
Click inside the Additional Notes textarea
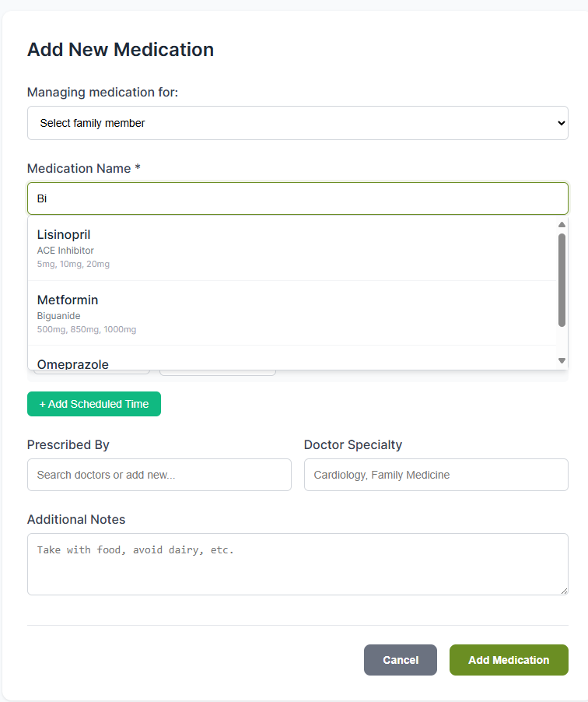pos(297,564)
